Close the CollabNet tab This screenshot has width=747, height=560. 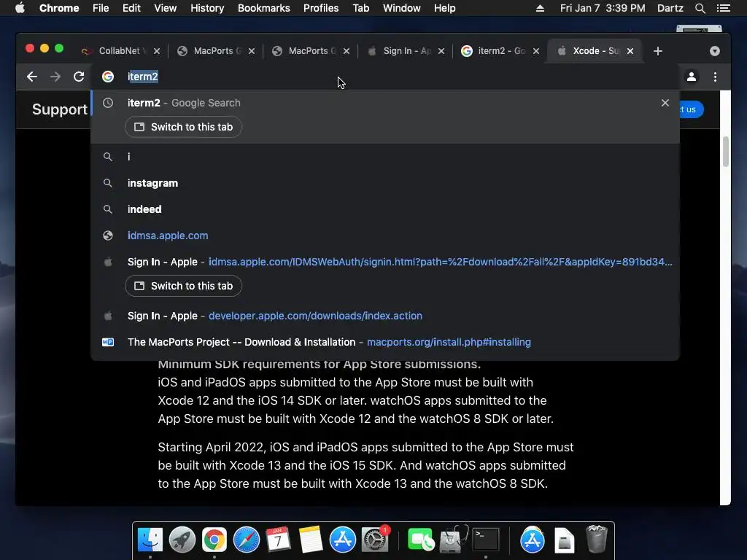[x=157, y=51]
